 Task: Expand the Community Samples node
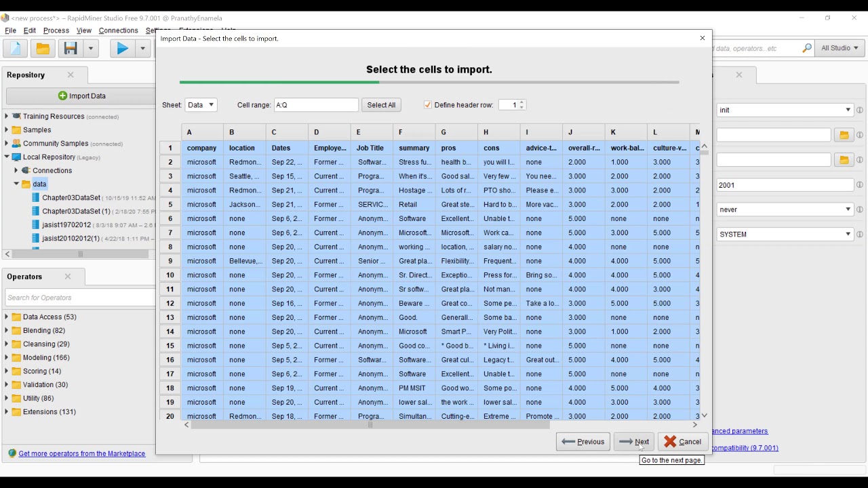(x=7, y=143)
